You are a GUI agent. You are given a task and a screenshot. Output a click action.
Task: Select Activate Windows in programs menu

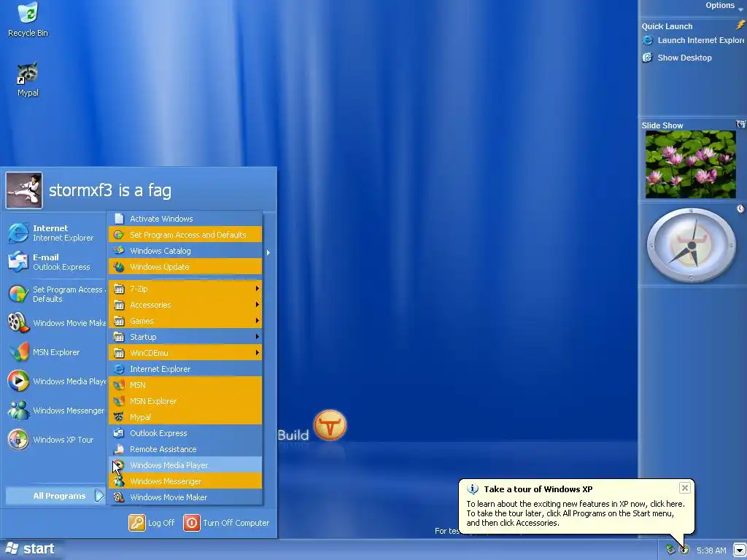[185, 219]
